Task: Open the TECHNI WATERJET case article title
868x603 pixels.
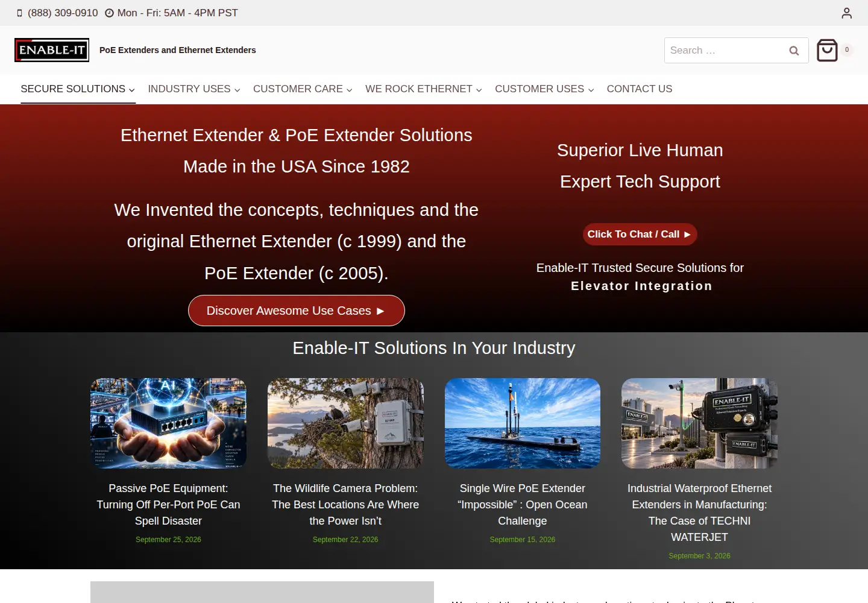Action: (699, 513)
